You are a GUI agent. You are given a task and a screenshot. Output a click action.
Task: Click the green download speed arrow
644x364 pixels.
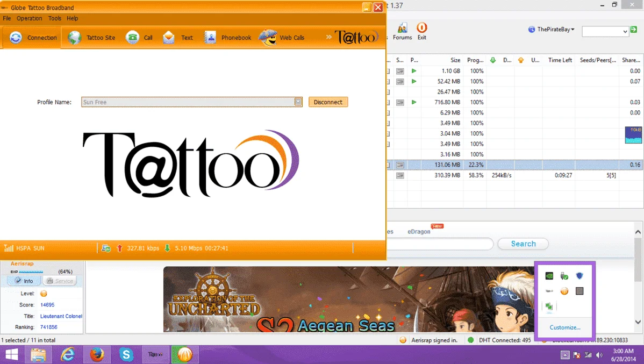pos(167,248)
